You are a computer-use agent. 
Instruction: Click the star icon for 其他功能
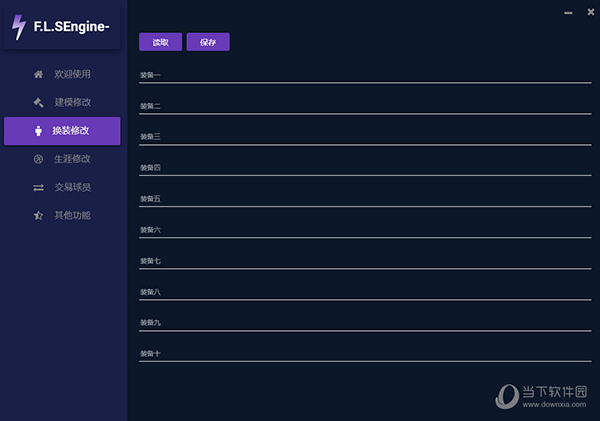click(38, 215)
